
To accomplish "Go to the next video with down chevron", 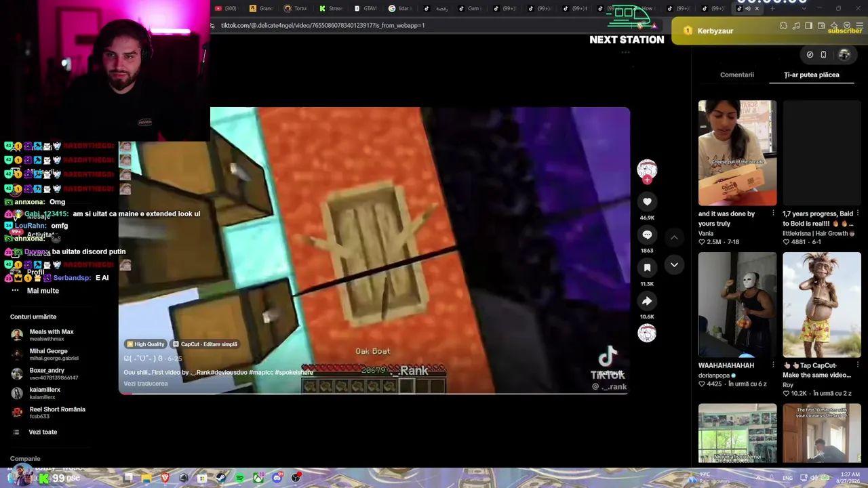I will pos(674,265).
